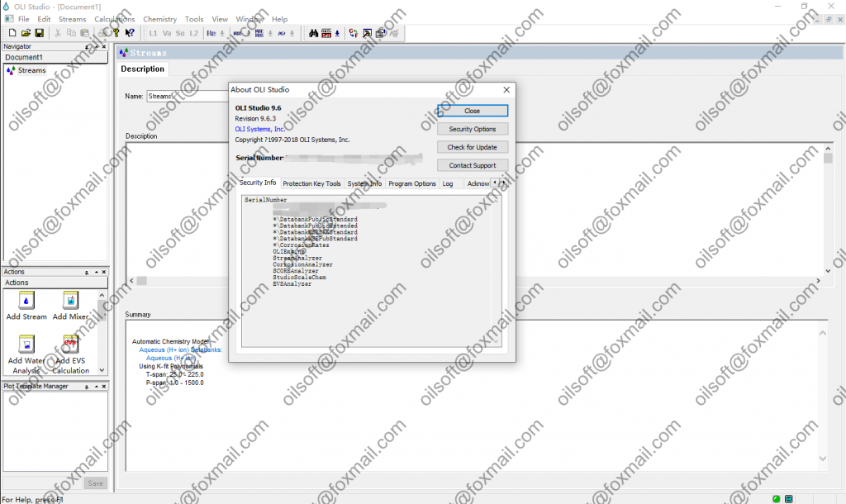Switch to the Log tab

click(448, 183)
